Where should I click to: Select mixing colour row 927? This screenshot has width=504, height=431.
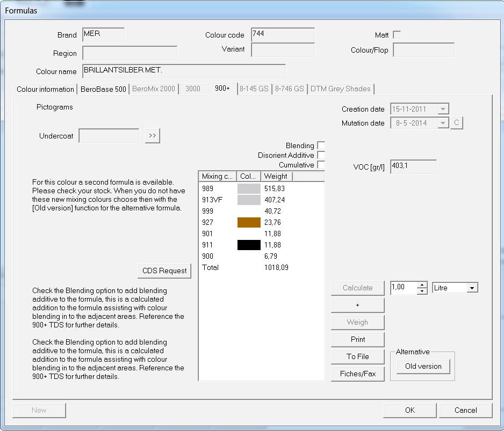click(261, 222)
